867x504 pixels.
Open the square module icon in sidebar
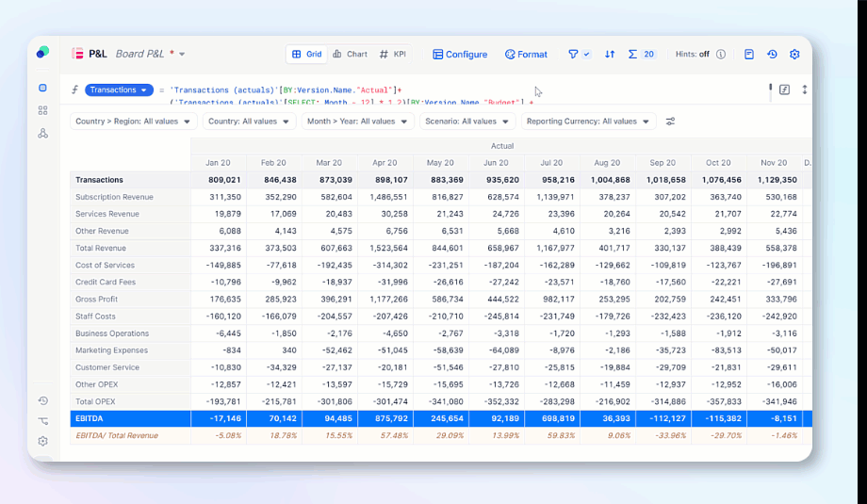pyautogui.click(x=42, y=88)
